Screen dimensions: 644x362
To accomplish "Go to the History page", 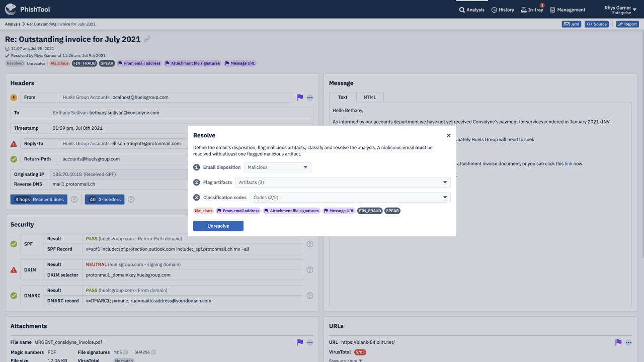I will click(503, 10).
